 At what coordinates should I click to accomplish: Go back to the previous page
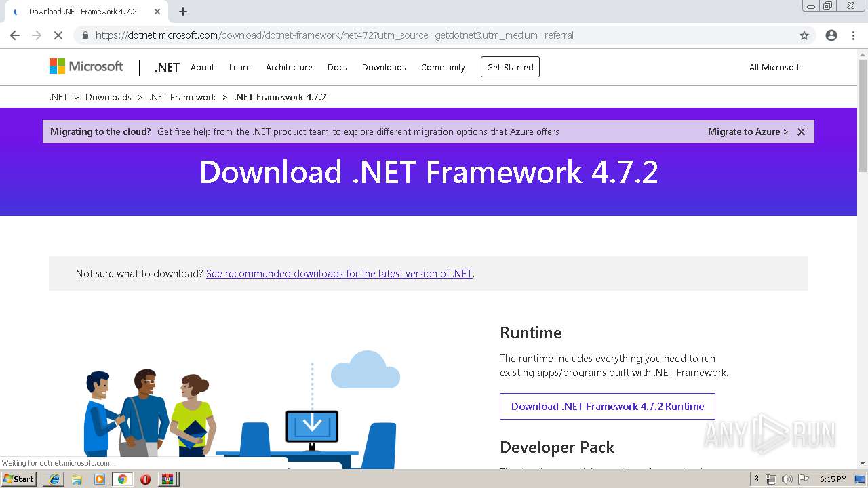click(x=15, y=35)
